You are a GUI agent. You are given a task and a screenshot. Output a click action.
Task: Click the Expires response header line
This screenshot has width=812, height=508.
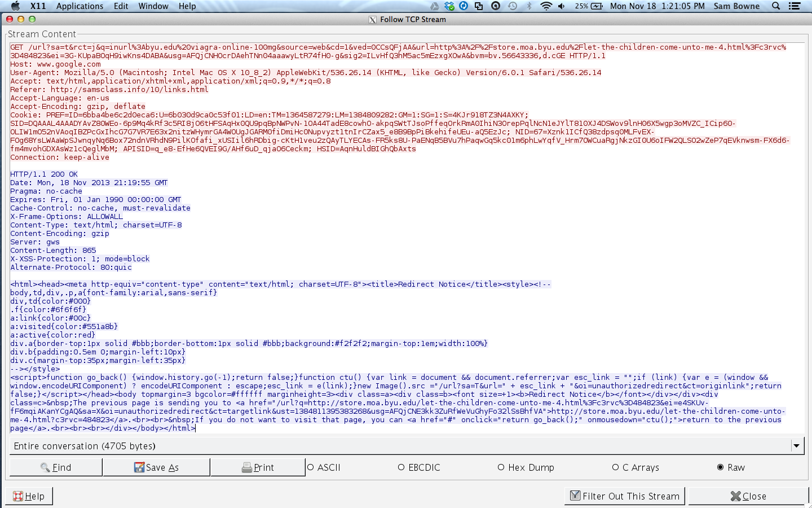point(96,200)
